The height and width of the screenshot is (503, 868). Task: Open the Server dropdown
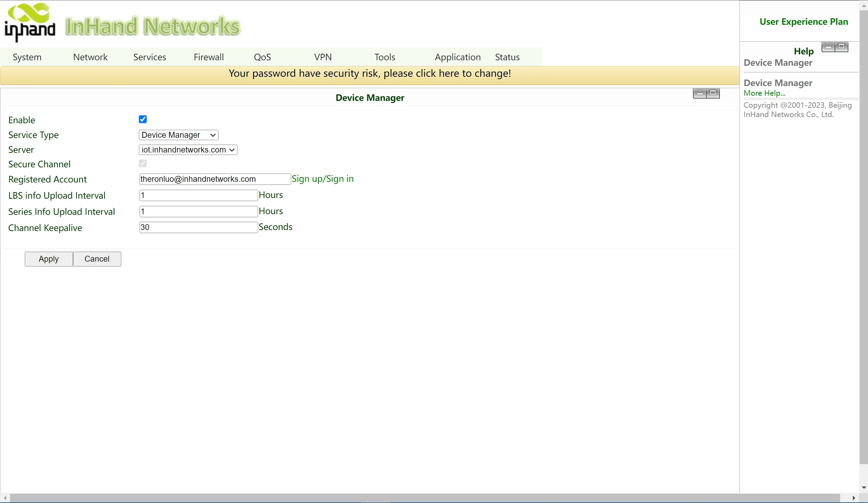pyautogui.click(x=188, y=150)
